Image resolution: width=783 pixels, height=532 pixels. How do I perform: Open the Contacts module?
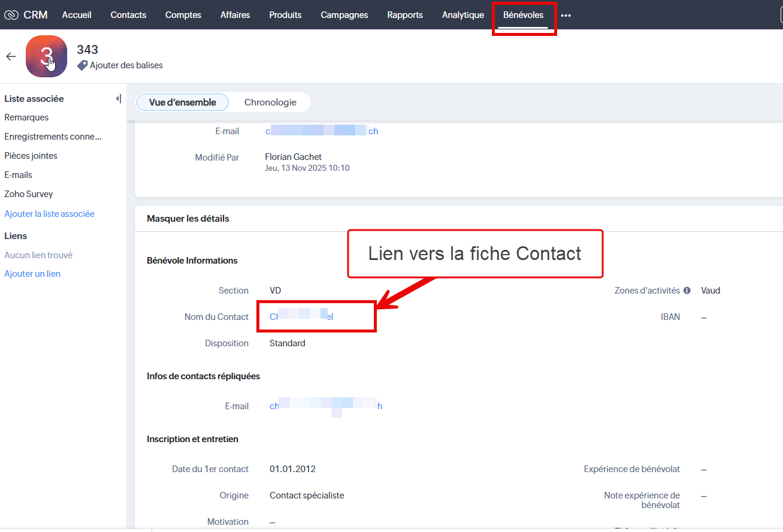pyautogui.click(x=128, y=15)
